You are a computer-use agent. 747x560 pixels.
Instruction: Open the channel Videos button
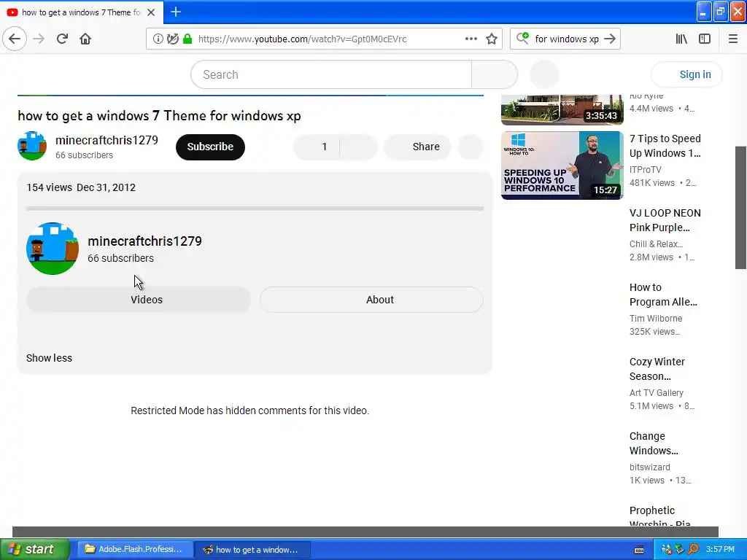coord(139,300)
